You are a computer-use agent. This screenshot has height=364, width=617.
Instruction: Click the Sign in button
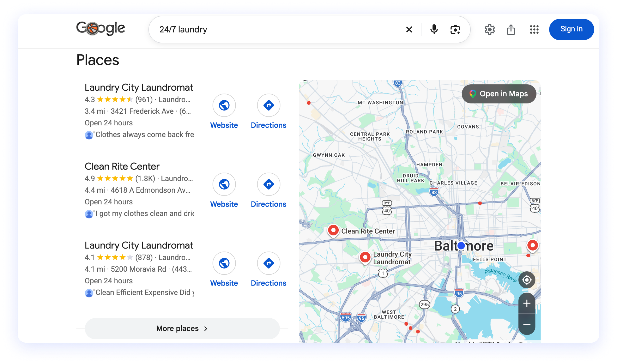[571, 29]
